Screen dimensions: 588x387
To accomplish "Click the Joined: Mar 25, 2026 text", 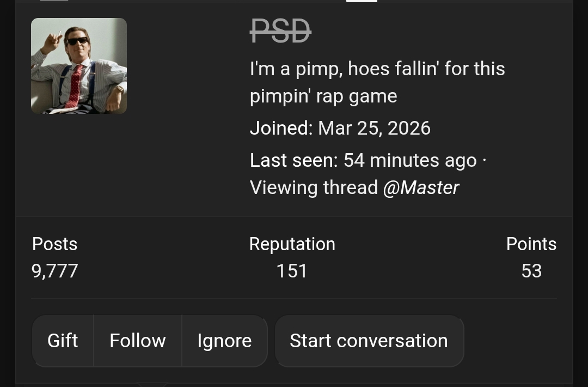I will [340, 128].
